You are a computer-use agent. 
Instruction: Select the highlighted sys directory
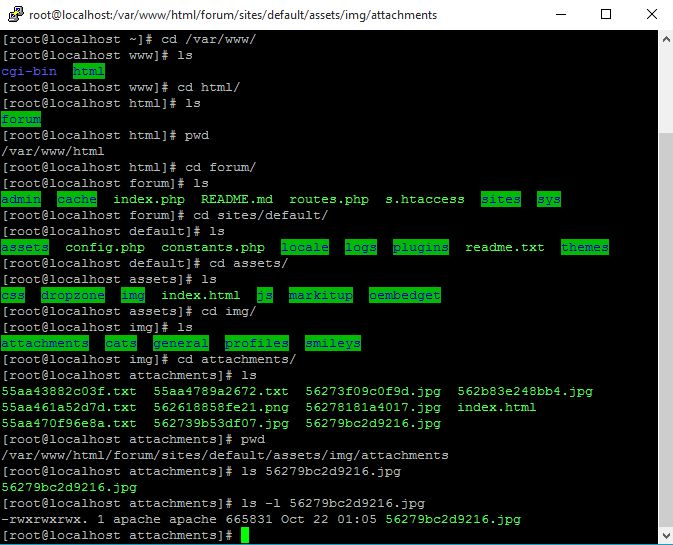click(549, 199)
